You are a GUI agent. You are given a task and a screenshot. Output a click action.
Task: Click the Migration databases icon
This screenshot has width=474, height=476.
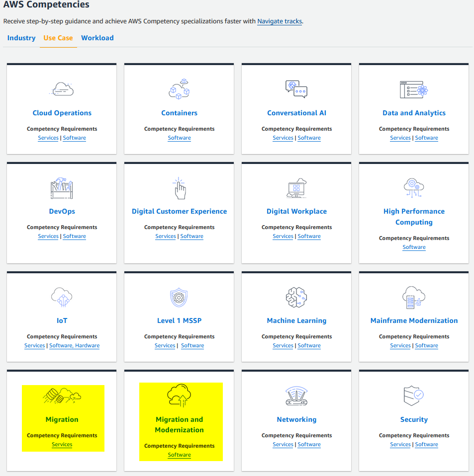62,396
